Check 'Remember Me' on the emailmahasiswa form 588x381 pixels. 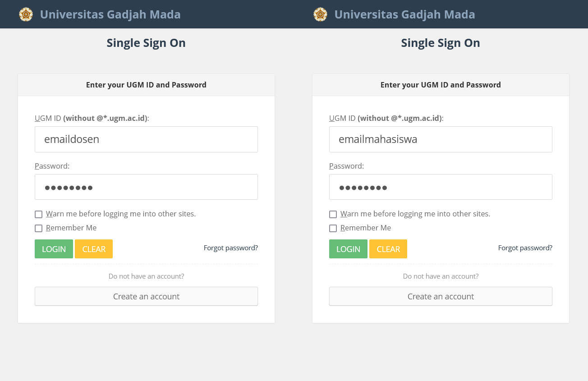coord(333,228)
